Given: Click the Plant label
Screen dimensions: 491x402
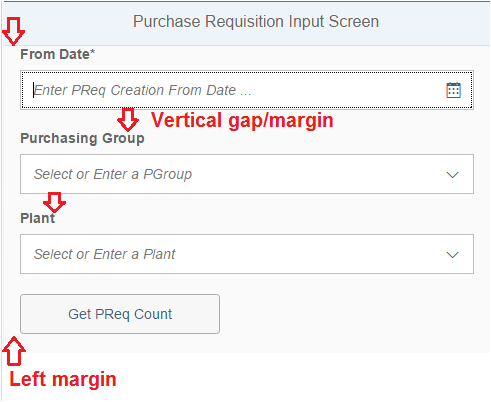Looking at the screenshot, I should 38,218.
